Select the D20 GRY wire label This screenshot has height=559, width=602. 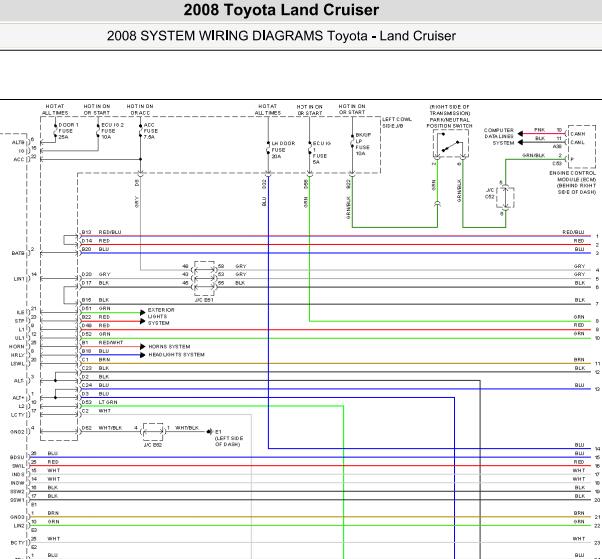(x=96, y=275)
